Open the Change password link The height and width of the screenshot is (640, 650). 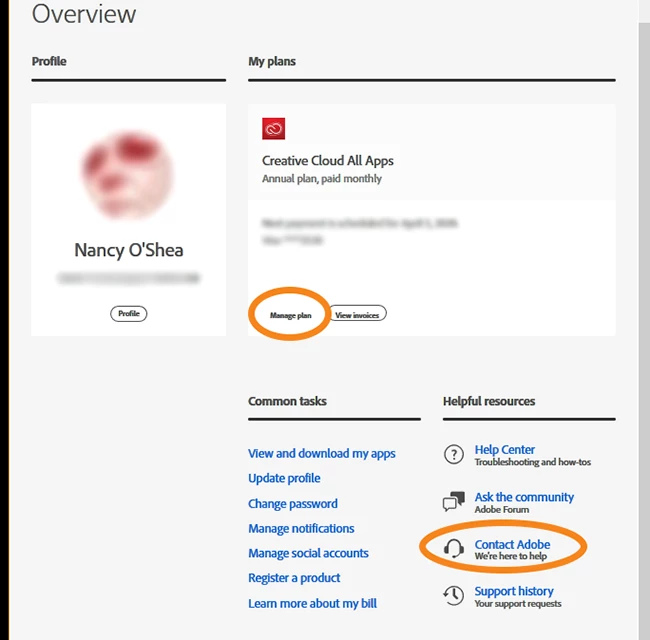(293, 504)
